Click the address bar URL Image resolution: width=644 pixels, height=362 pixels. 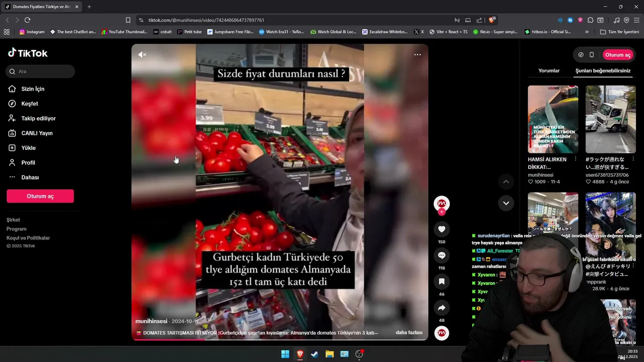(206, 20)
